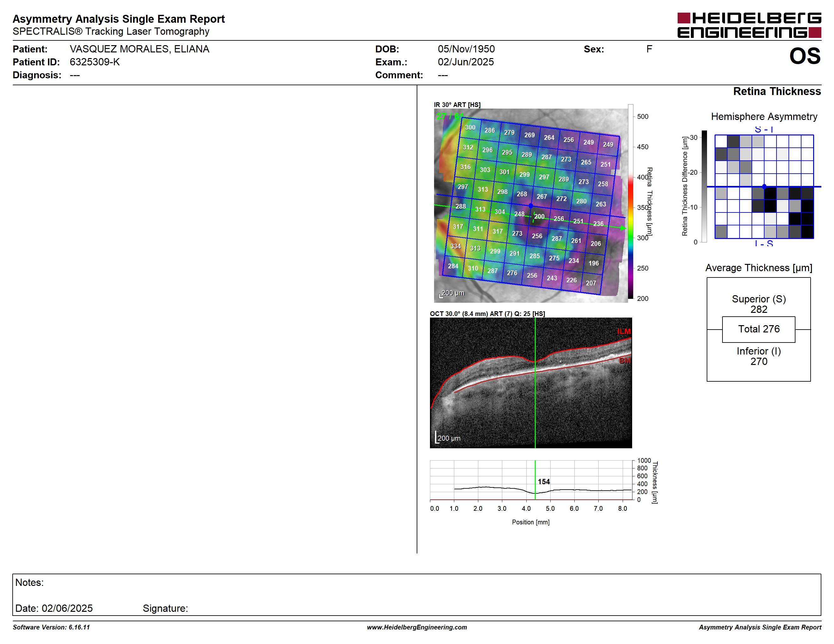Click the OCT B-scan cross-section image
This screenshot has width=834, height=644.
(x=531, y=383)
